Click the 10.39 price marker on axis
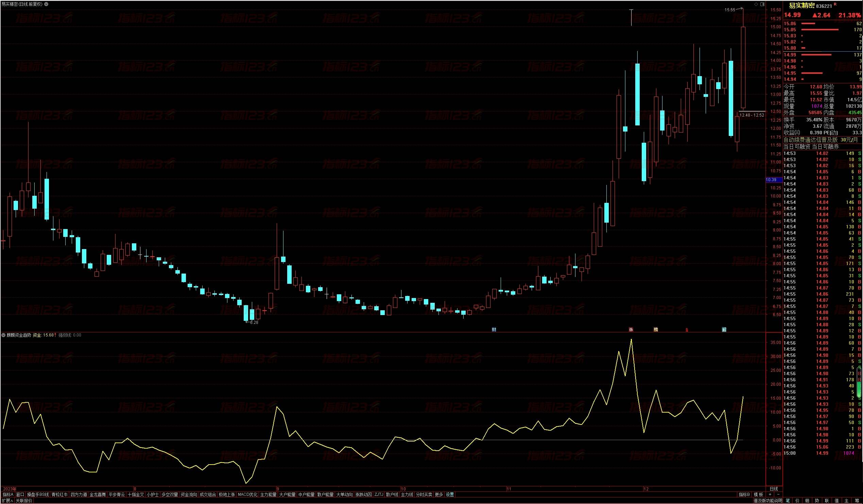The width and height of the screenshot is (863, 504). coord(774,180)
